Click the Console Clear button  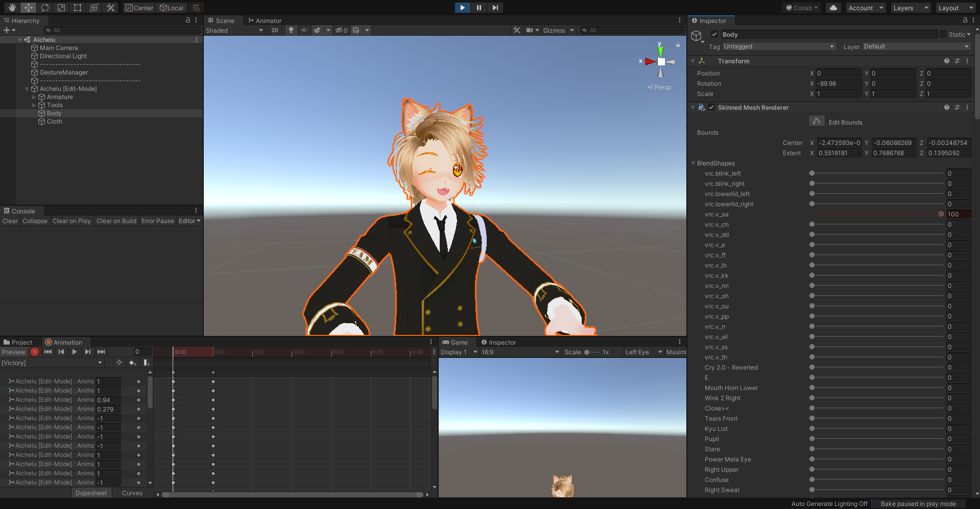(x=10, y=221)
